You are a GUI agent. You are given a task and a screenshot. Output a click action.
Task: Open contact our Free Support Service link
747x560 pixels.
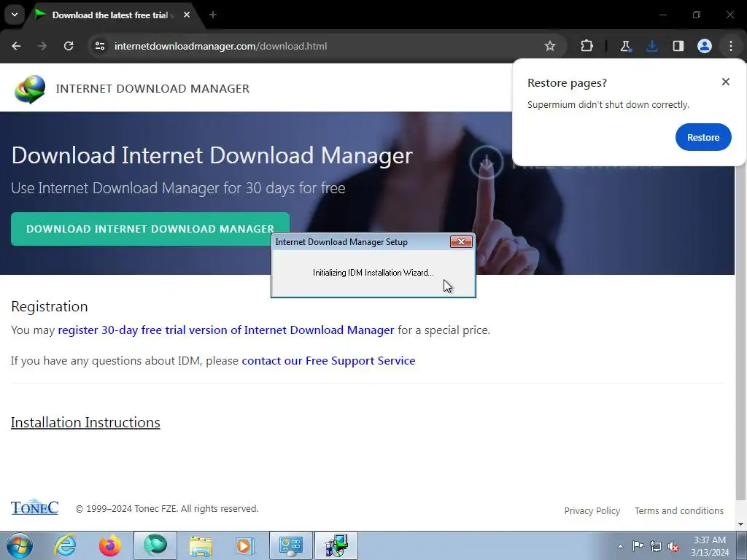328,360
